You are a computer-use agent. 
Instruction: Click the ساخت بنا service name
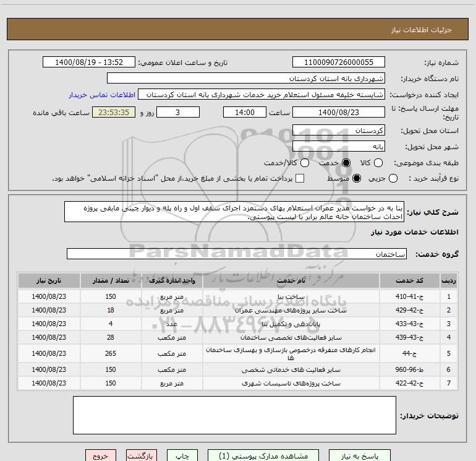[x=291, y=296]
